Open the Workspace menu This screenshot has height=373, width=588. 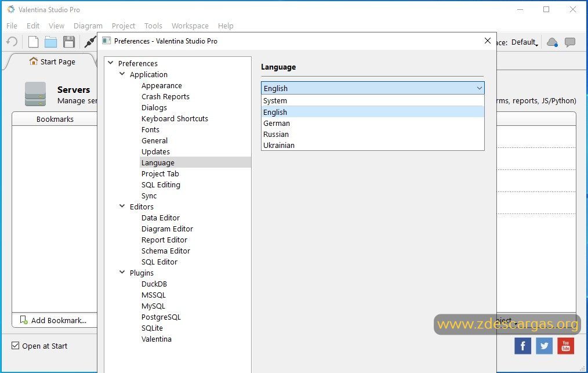(x=190, y=26)
